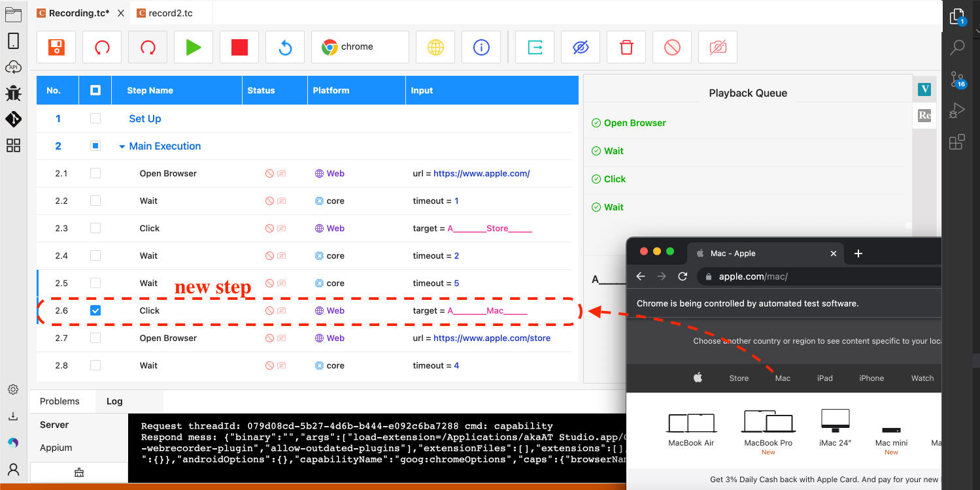Select the Set Up row
980x490 pixels.
[x=304, y=118]
